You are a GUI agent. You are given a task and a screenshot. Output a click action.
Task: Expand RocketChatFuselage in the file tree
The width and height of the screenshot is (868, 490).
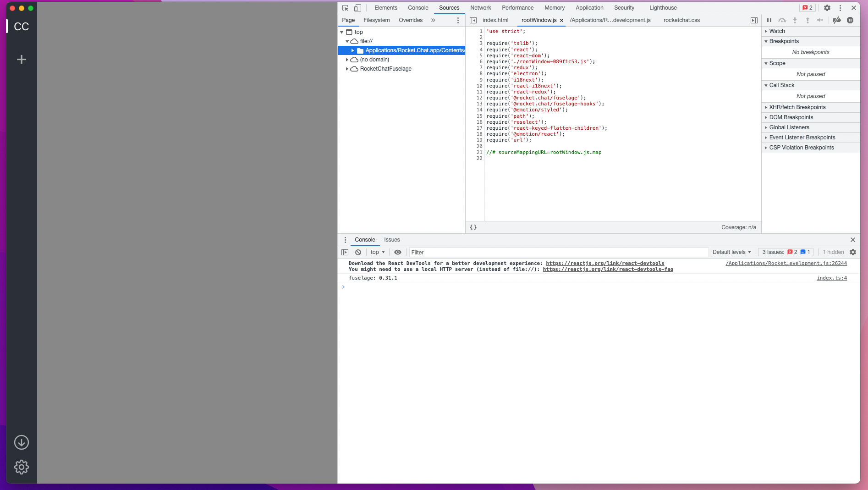[347, 69]
